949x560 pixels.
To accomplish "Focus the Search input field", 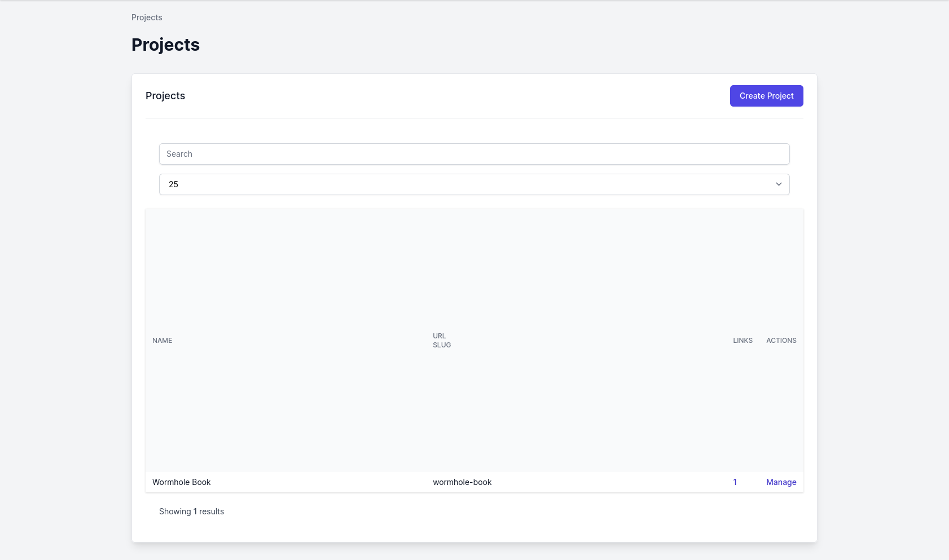I will point(474,154).
